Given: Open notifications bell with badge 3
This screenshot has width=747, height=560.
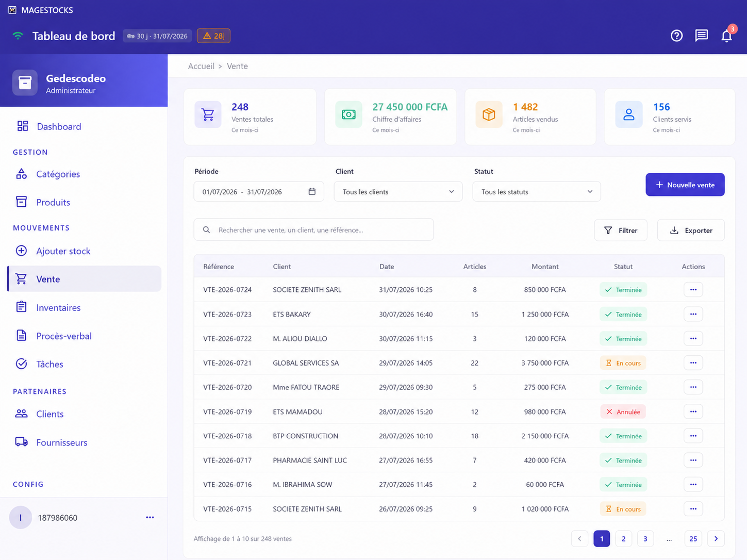Looking at the screenshot, I should coord(727,35).
